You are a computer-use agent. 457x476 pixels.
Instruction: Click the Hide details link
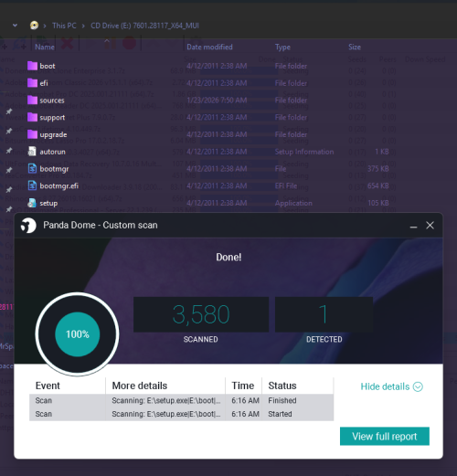point(385,386)
